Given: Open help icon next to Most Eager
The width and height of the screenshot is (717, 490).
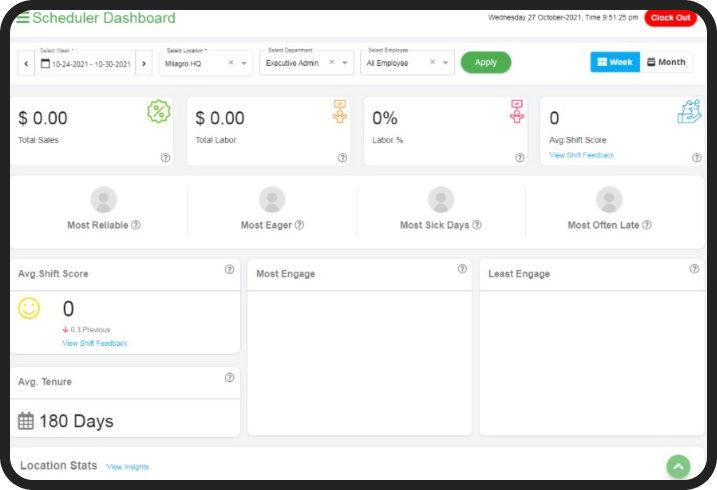Looking at the screenshot, I should pos(299,225).
